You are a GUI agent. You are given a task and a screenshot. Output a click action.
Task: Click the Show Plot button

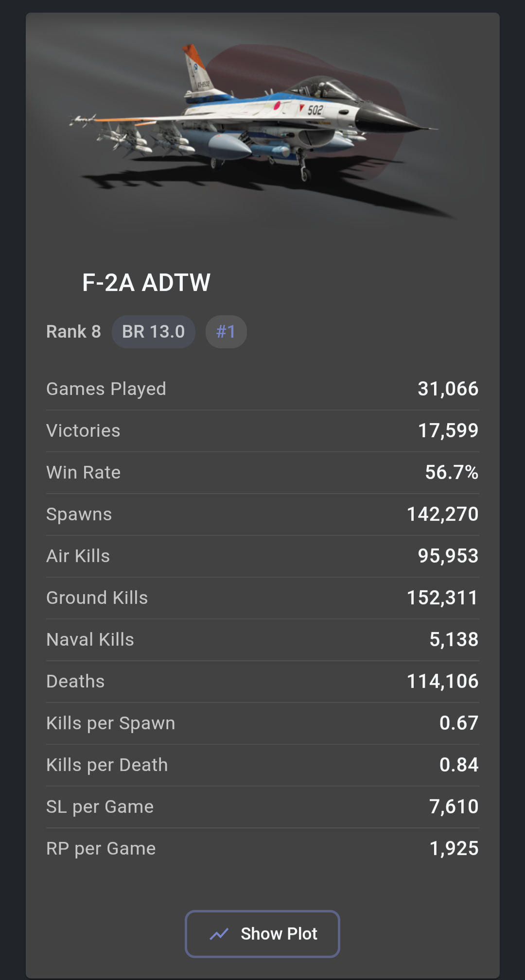262,933
